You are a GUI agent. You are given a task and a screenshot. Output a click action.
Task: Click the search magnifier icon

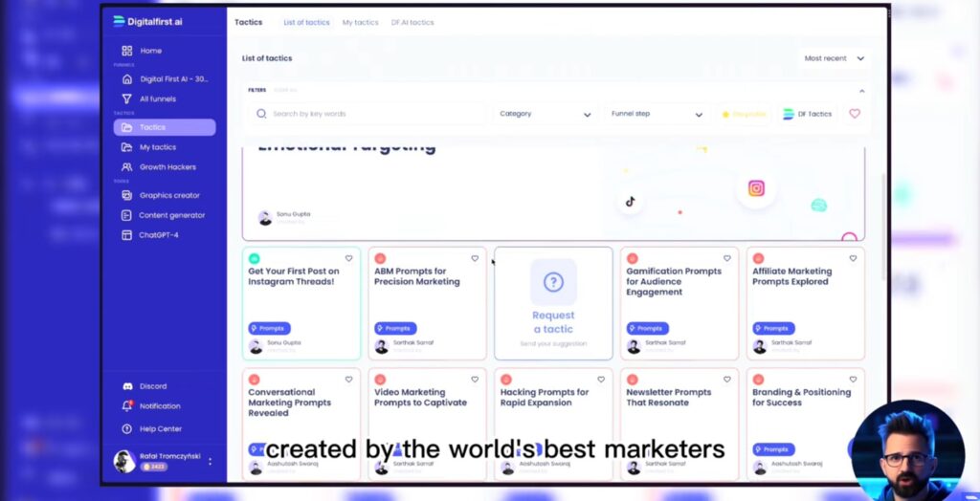click(261, 114)
